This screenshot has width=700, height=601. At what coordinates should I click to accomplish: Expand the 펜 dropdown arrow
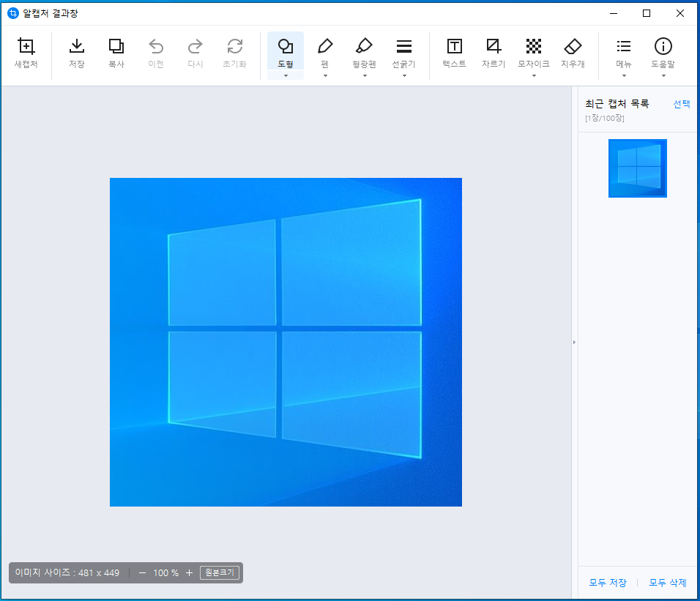[325, 76]
